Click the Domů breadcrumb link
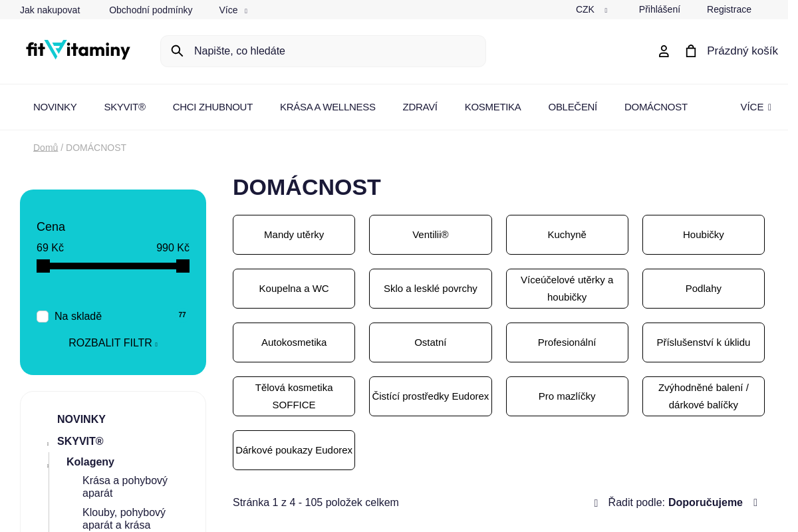 click(45, 148)
